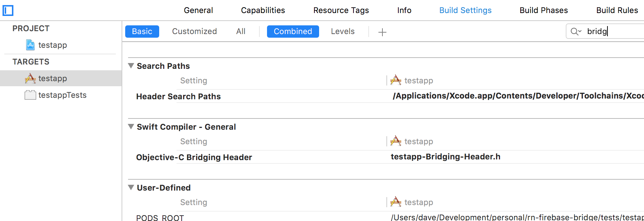Click the plus add build setting icon
The image size is (644, 221).
click(x=382, y=32)
